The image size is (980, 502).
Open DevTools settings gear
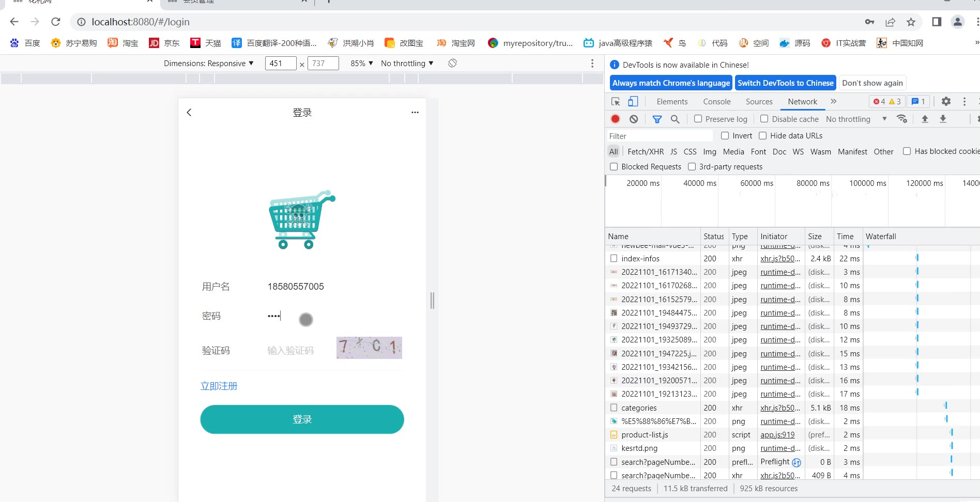[x=946, y=101]
